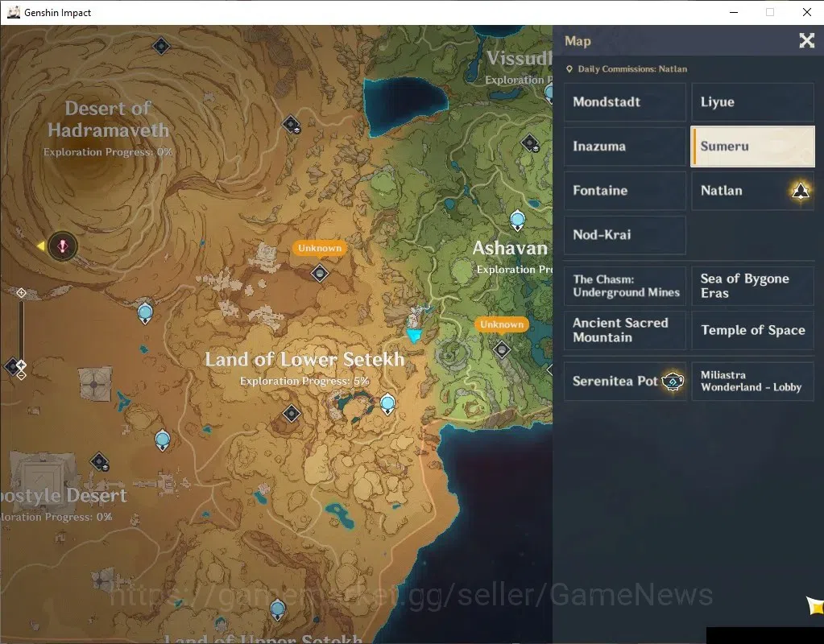
Task: Select stacked domain icon above Hypostyle Desert label
Action: tap(99, 462)
